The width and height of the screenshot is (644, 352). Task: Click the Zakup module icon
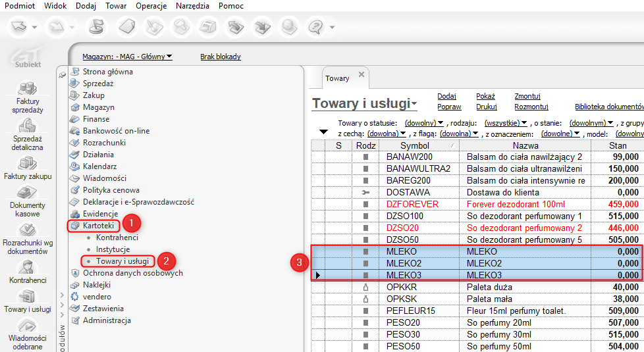point(74,95)
